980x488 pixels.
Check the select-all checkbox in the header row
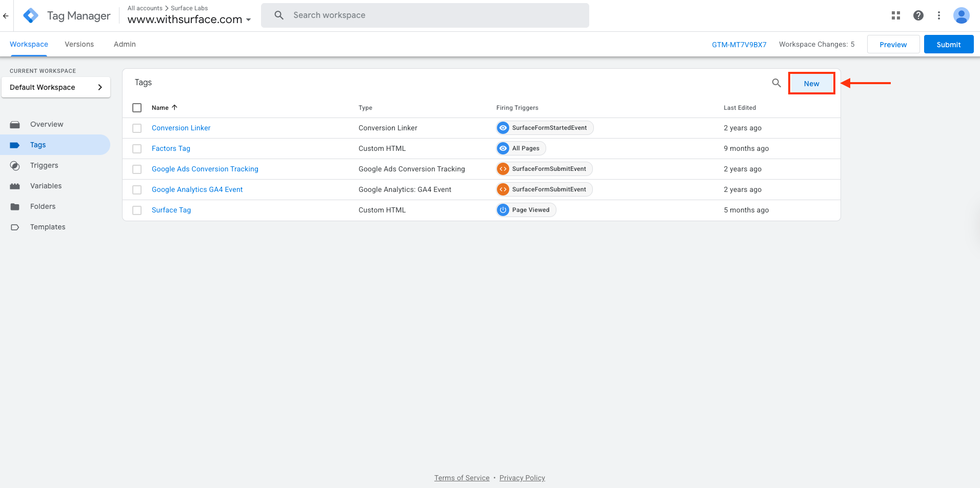[137, 107]
